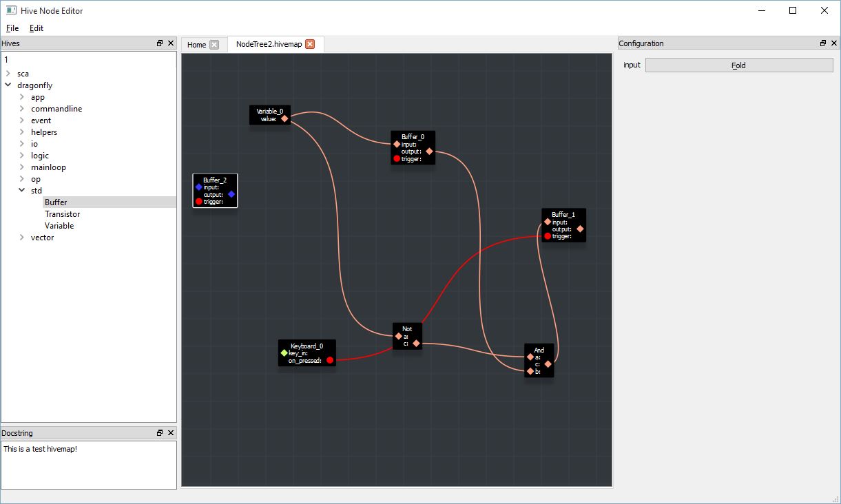Expand the helpers folder
This screenshot has width=841, height=504.
[21, 132]
